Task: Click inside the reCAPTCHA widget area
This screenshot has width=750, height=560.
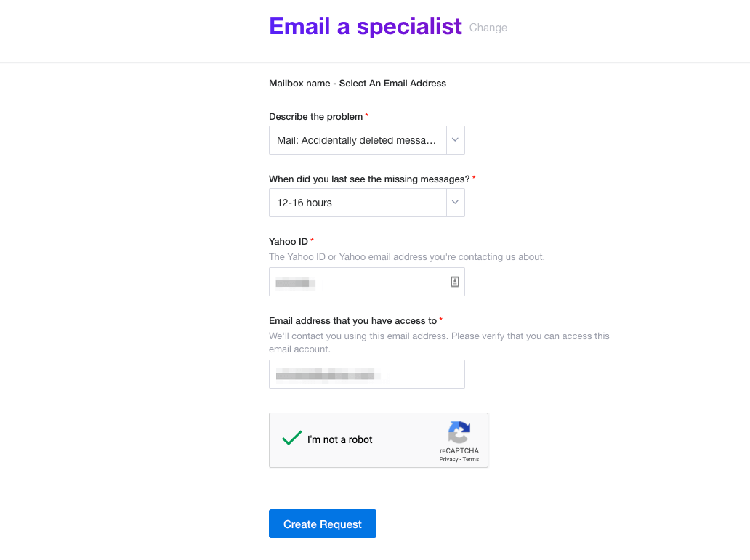Action: 378,440
